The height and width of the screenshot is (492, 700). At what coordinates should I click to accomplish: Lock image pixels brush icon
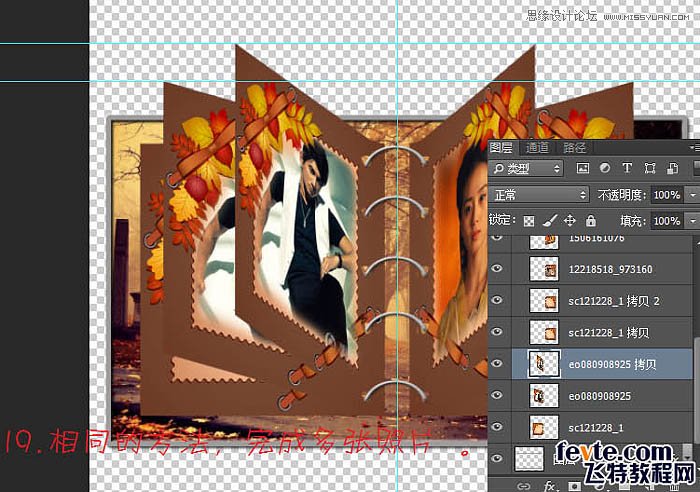click(550, 221)
